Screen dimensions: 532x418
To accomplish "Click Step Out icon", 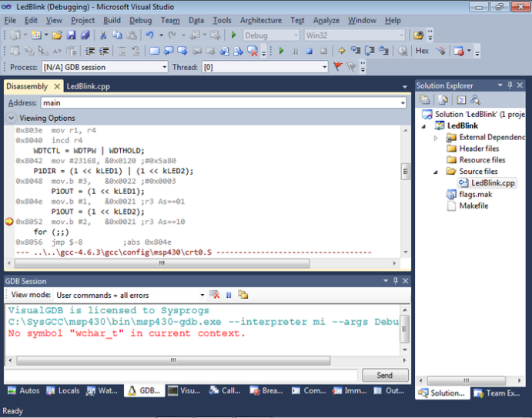I will point(383,51).
